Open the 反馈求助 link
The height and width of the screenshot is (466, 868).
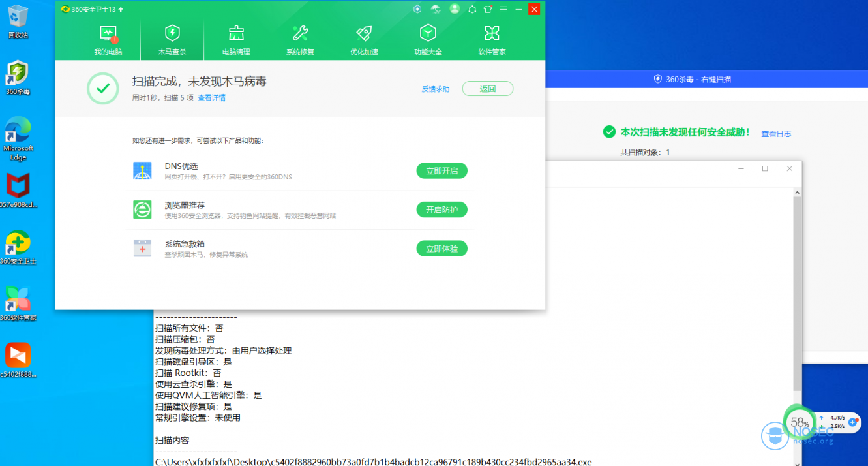pyautogui.click(x=435, y=89)
